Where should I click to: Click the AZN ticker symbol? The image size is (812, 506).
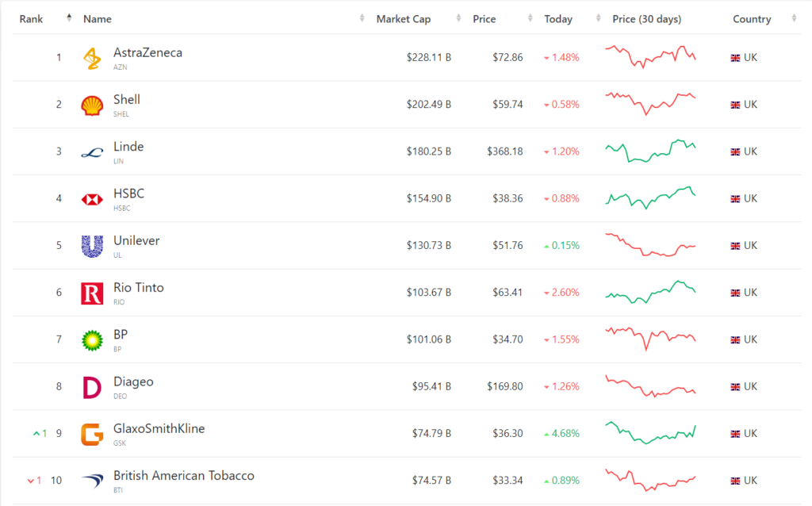(x=121, y=67)
